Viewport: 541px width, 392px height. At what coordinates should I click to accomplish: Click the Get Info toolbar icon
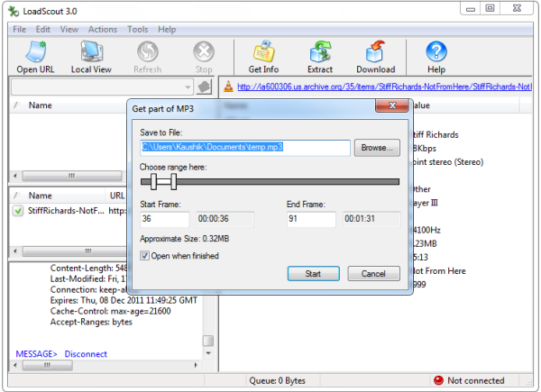tap(263, 58)
